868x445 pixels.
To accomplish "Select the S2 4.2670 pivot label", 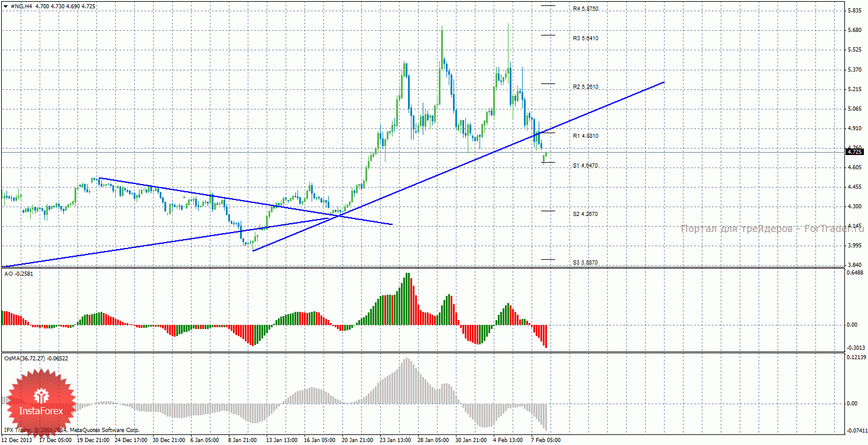I will coord(585,214).
